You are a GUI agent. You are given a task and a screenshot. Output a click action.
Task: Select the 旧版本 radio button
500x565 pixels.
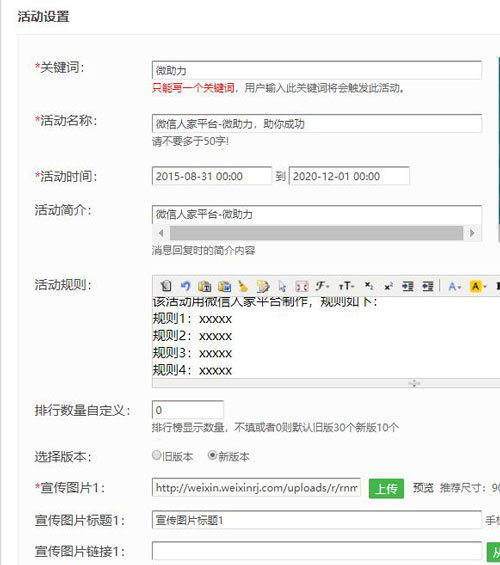[x=156, y=455]
